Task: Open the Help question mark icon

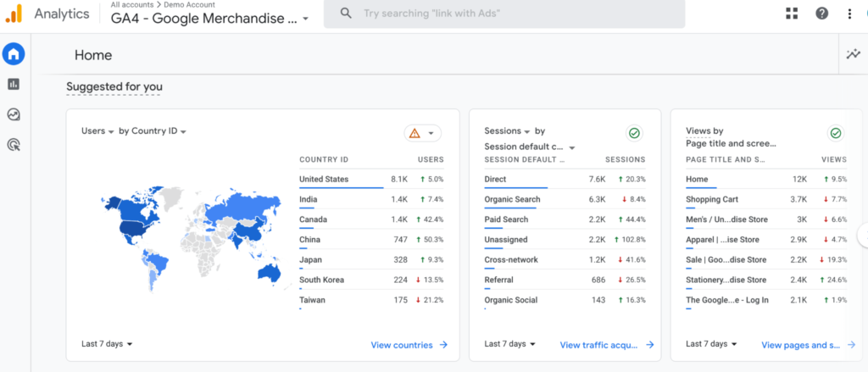Action: (x=822, y=14)
